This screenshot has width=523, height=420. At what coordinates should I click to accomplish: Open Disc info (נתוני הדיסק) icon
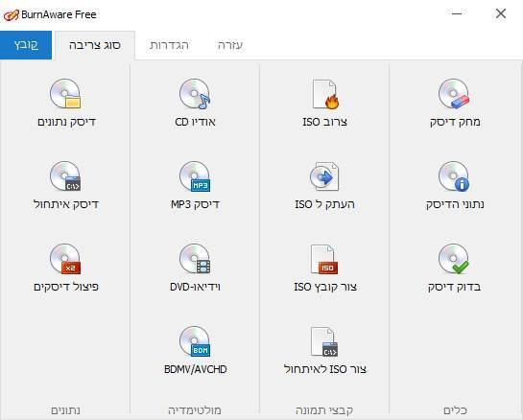[454, 176]
